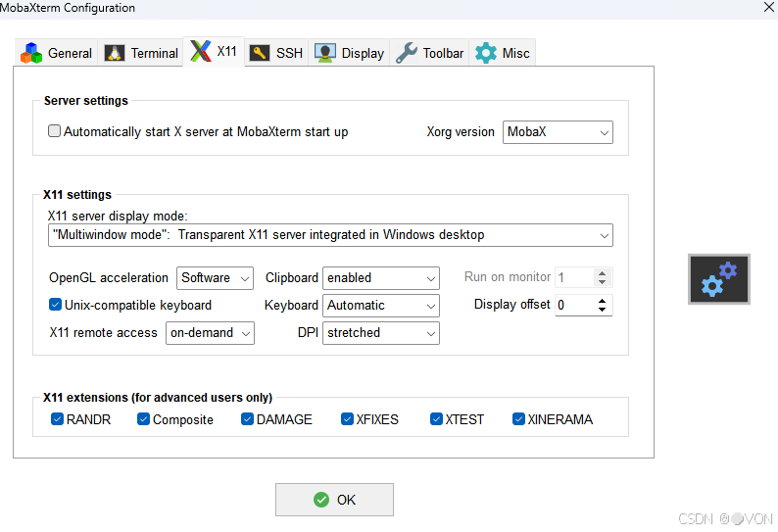Decrease the Display offset value
This screenshot has width=778, height=532.
(602, 310)
